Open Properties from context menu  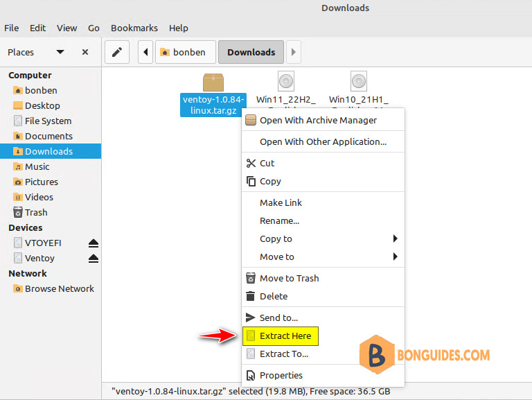pyautogui.click(x=323, y=376)
